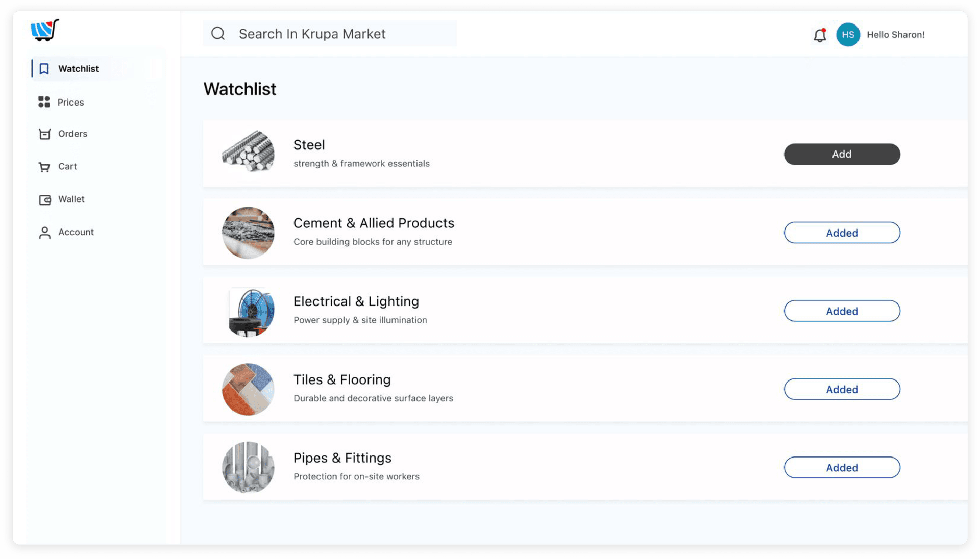Image resolution: width=980 pixels, height=559 pixels.
Task: Click the Krupa Market cart logo
Action: tap(45, 30)
